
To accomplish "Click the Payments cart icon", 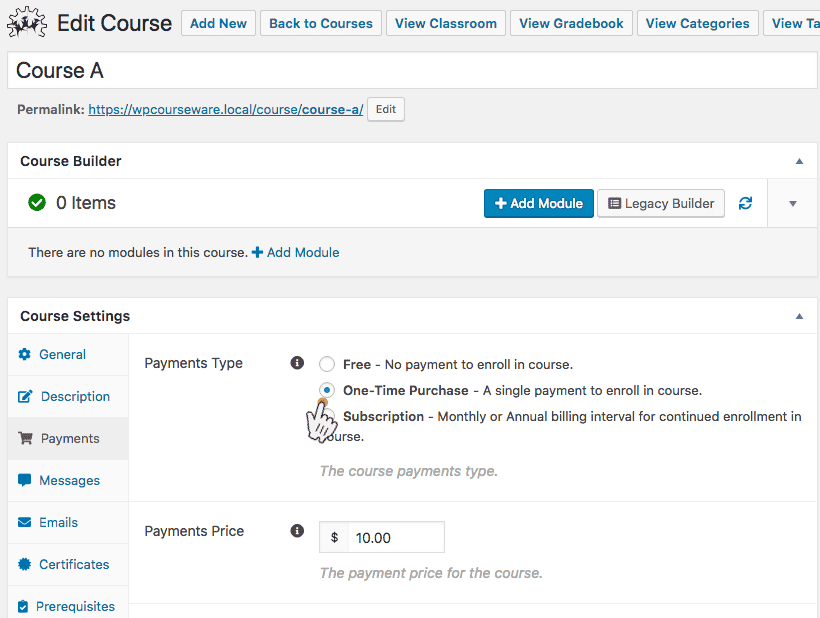I will (25, 438).
